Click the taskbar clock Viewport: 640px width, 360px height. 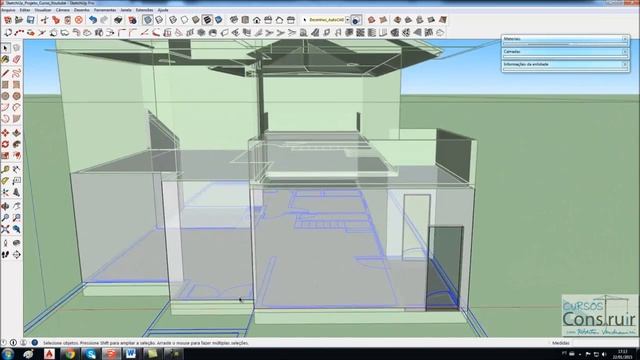[622, 354]
